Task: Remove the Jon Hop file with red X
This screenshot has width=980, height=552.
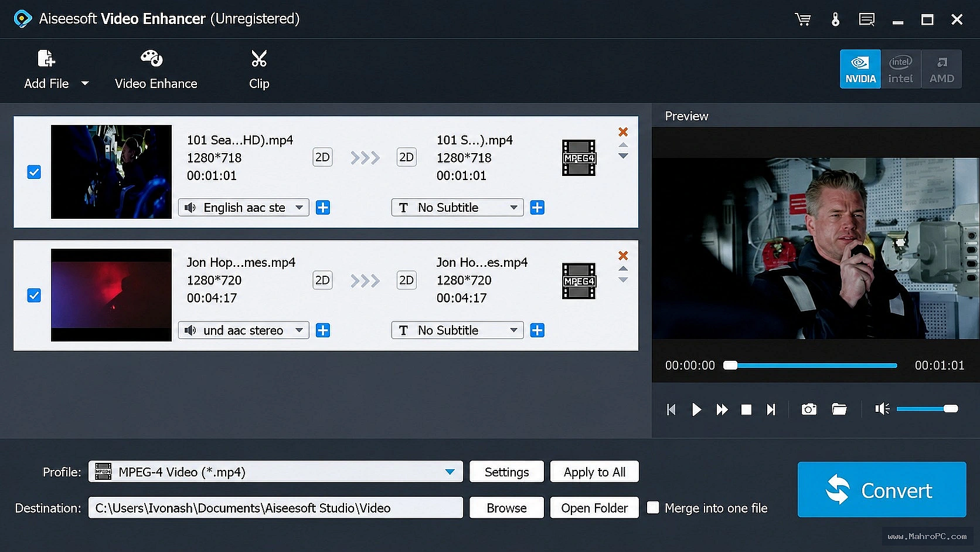Action: [x=623, y=255]
